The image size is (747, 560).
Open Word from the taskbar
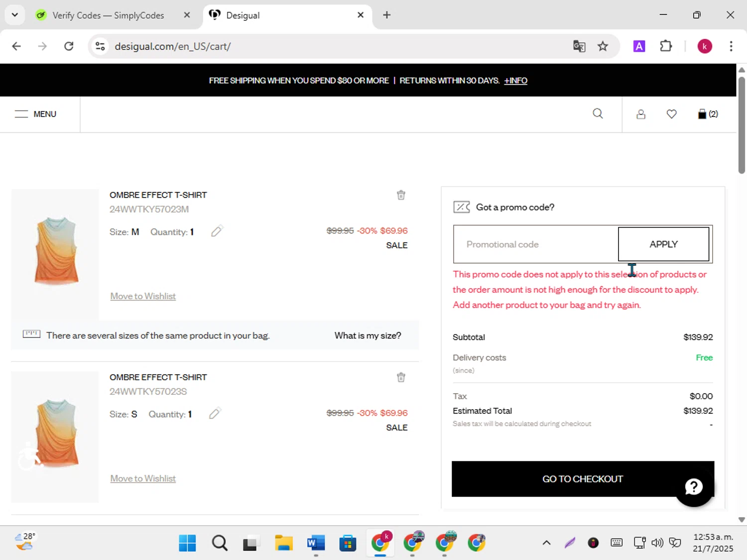click(316, 543)
